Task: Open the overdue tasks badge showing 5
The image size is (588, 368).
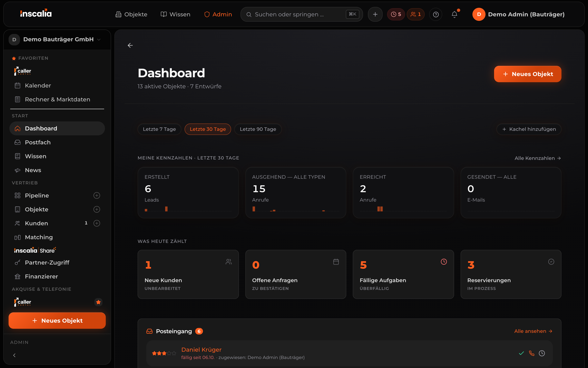Action: pos(396,14)
